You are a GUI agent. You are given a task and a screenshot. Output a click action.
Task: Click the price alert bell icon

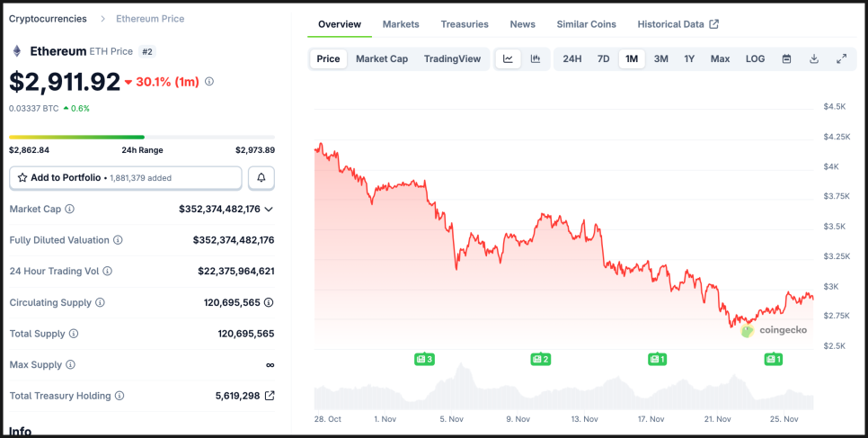click(x=261, y=178)
